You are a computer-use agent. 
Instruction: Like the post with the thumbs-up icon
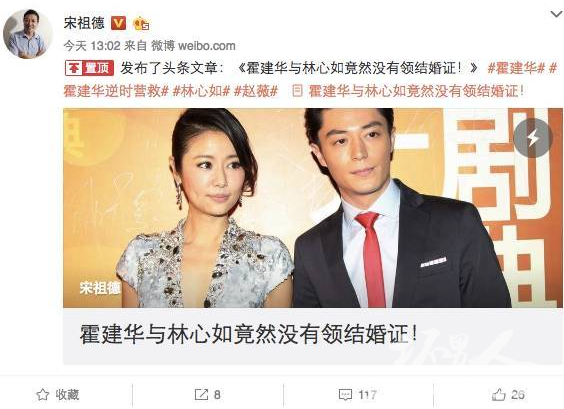pyautogui.click(x=499, y=395)
